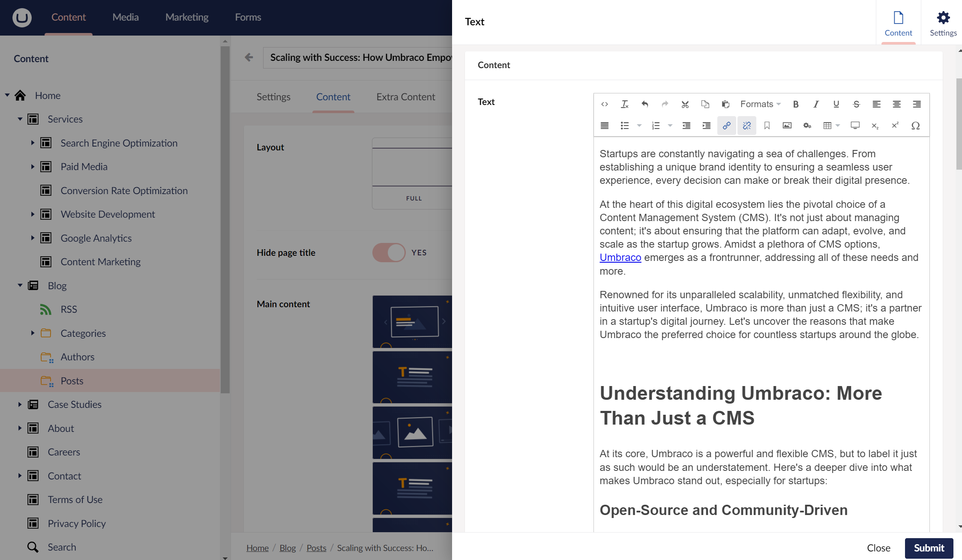962x560 pixels.
Task: Collapse the Blog tree node
Action: [20, 285]
